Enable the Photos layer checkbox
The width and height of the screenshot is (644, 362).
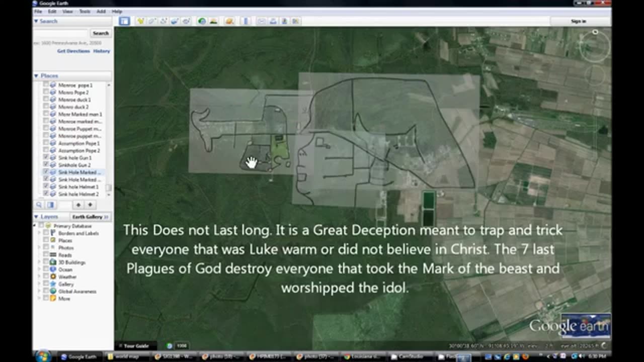(46, 248)
